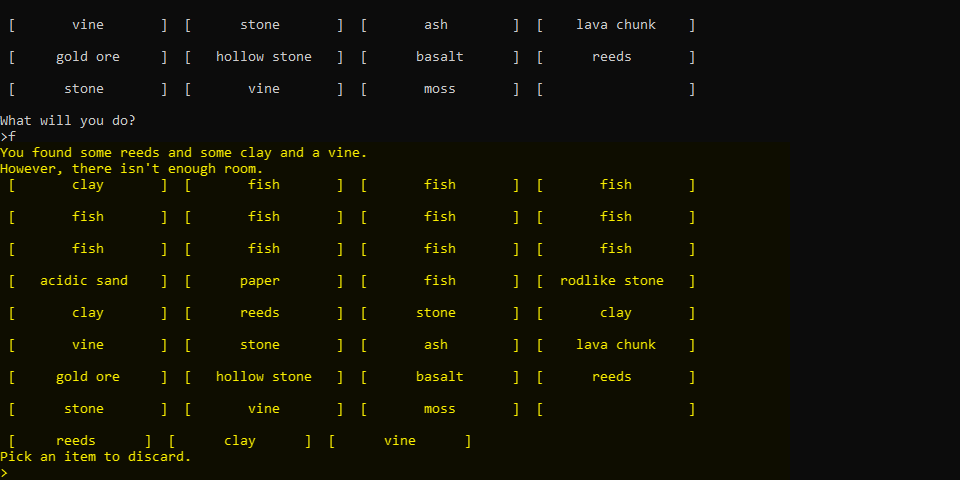Click the empty slot in top white list

[616, 89]
